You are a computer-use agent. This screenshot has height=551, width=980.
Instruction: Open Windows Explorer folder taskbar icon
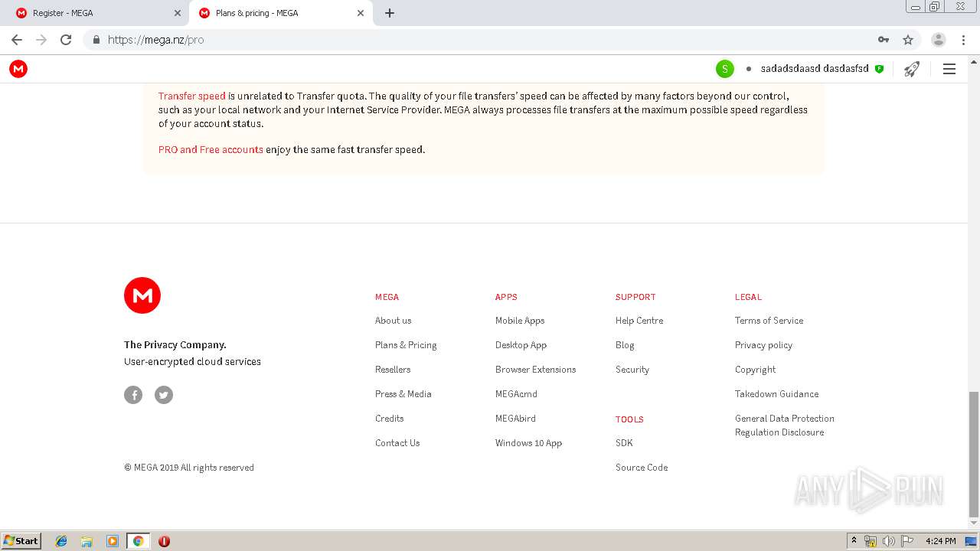tap(87, 541)
